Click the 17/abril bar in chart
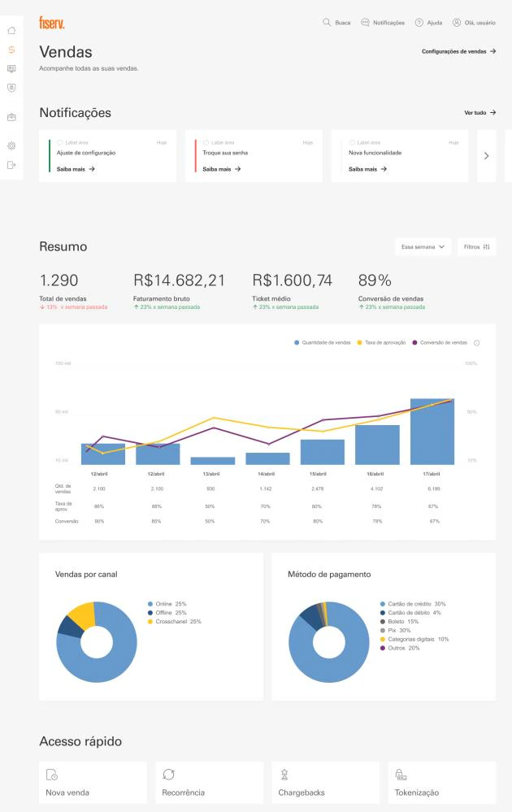 click(432, 432)
